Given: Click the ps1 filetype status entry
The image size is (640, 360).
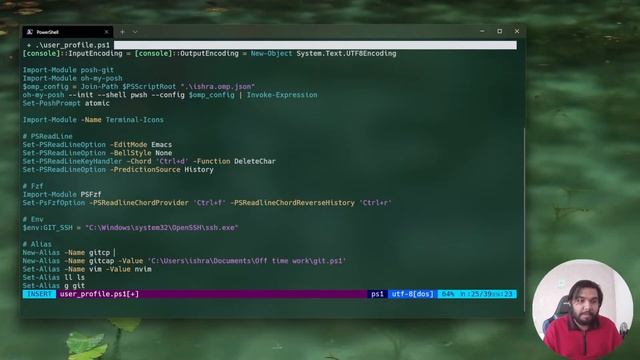Looking at the screenshot, I should (x=378, y=294).
